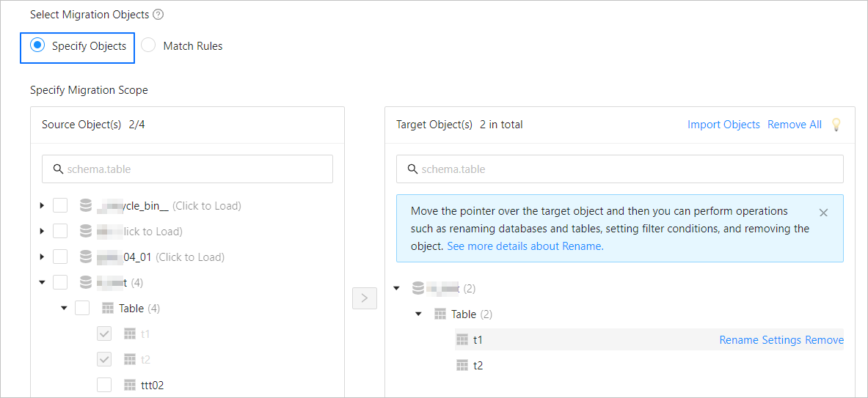Screen dimensions: 868x398
Task: Click the source Table (4) grid icon
Action: tap(107, 308)
